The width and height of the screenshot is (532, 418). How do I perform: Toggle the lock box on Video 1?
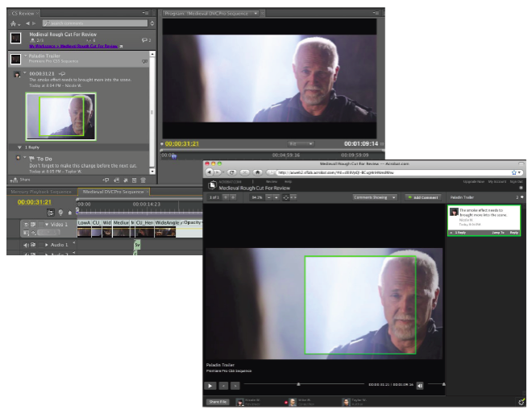click(41, 225)
